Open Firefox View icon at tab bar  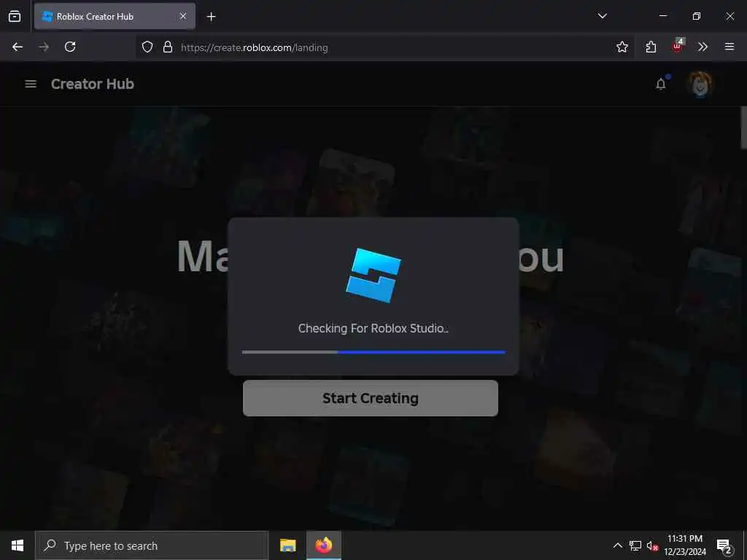pyautogui.click(x=15, y=16)
